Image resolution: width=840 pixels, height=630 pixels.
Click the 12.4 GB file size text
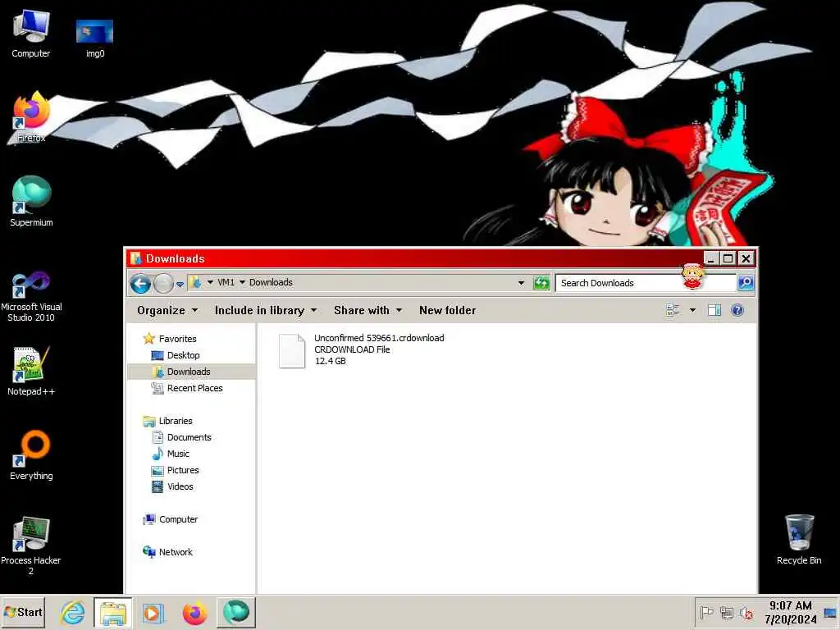coord(330,361)
